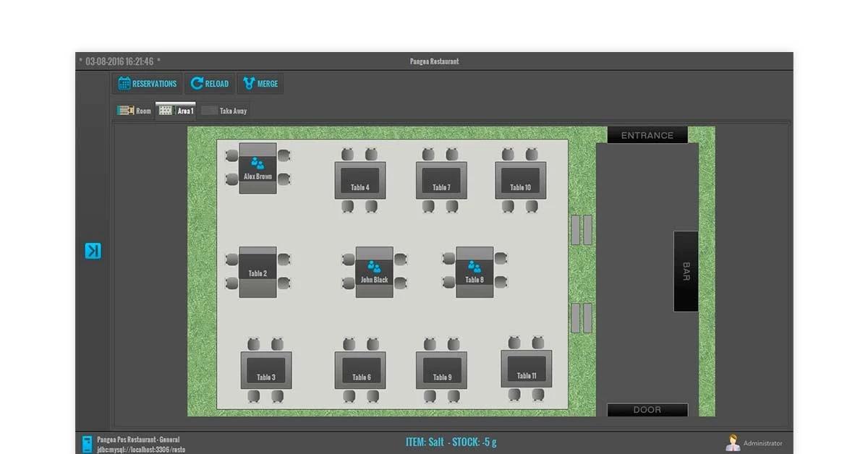Switch to the Room tab
Image resolution: width=868 pixels, height=454 pixels.
[135, 111]
